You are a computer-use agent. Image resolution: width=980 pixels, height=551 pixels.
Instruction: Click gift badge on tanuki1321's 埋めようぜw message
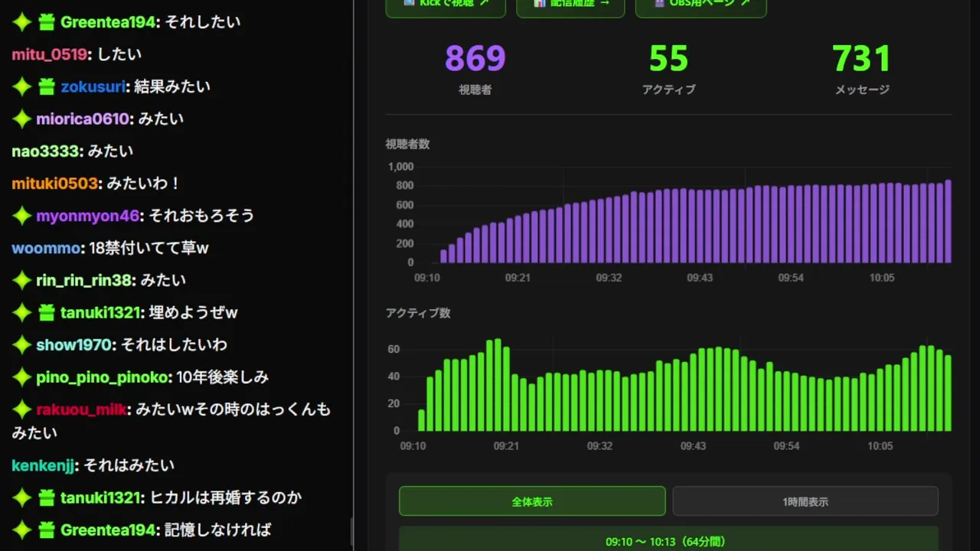[46, 312]
